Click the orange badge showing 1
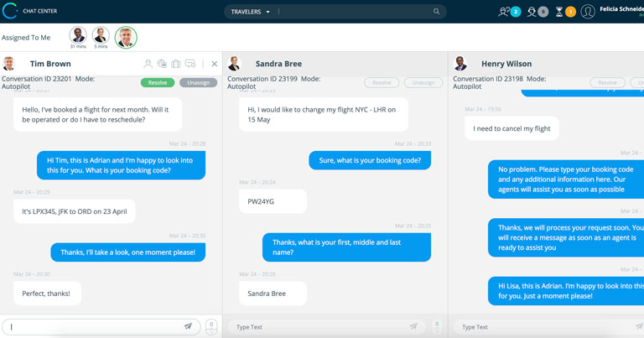Screen dimensions: 644x338 570,12
